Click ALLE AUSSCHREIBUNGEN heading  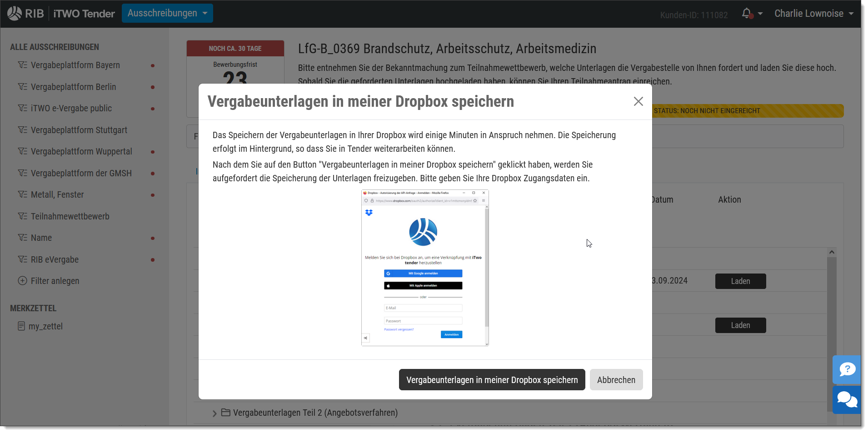click(x=55, y=47)
